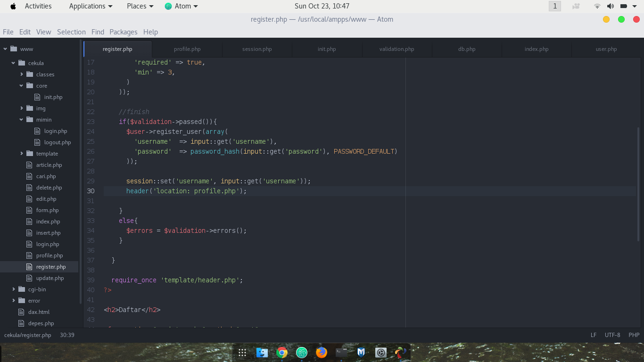Open the Edit menu

(x=25, y=32)
